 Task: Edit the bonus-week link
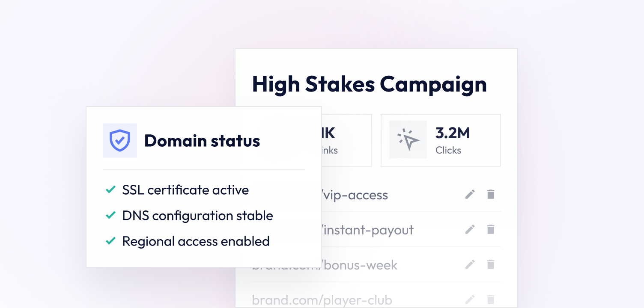tap(470, 265)
